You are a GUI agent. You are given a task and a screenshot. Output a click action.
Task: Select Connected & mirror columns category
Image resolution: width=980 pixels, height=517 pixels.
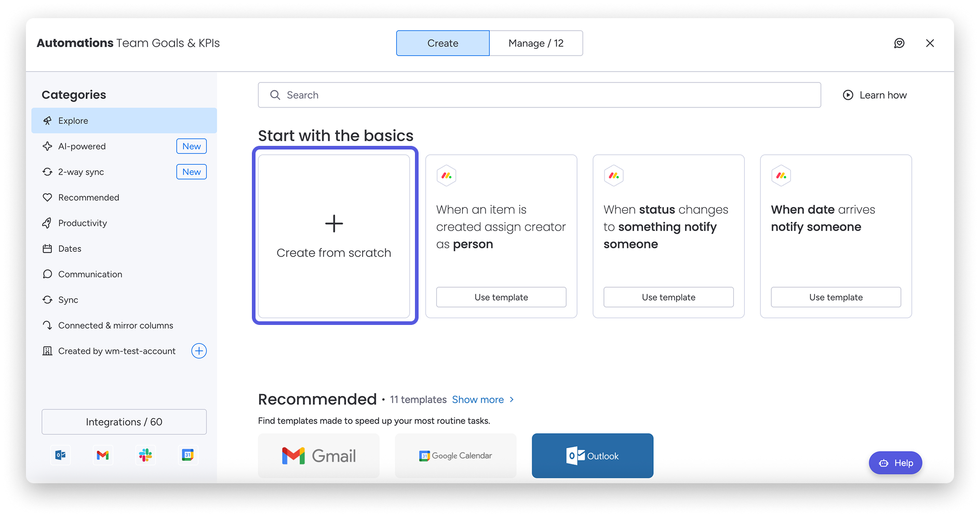(115, 325)
